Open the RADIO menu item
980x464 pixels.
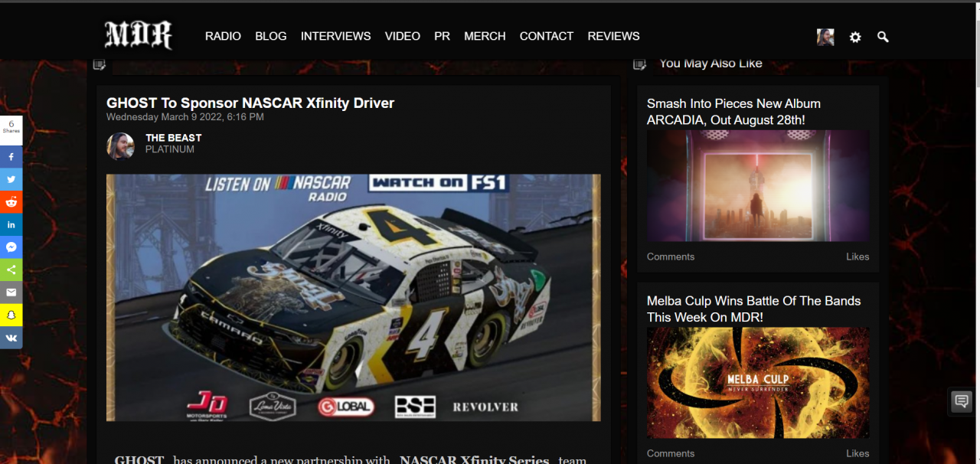[x=223, y=36]
